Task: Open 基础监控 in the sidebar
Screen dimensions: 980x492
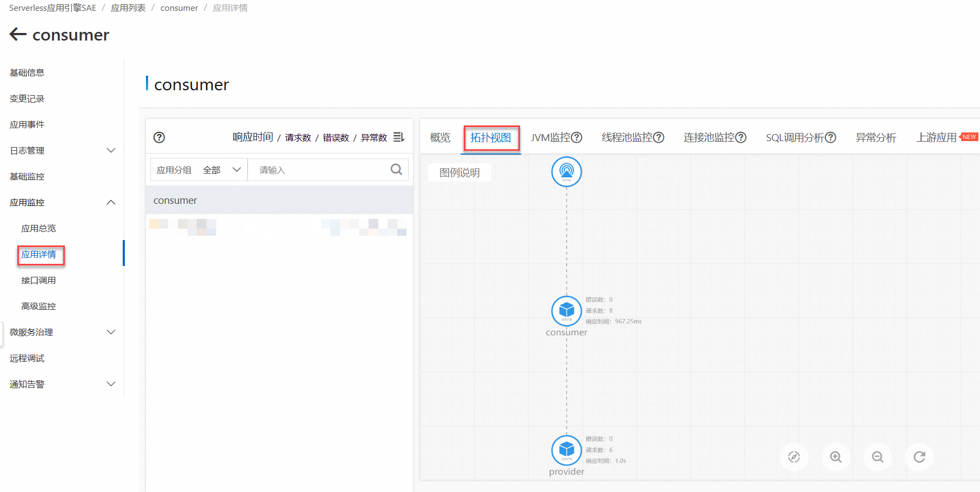Action: click(x=27, y=176)
